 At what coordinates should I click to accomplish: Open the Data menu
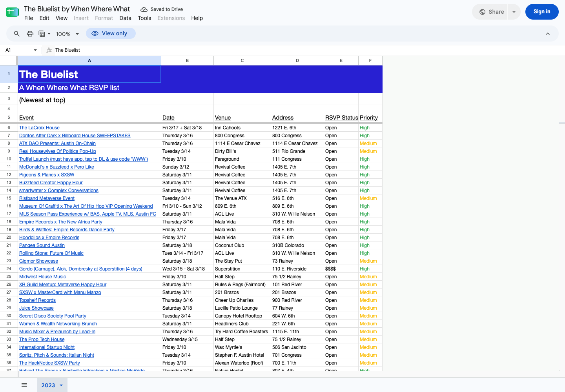(x=126, y=18)
